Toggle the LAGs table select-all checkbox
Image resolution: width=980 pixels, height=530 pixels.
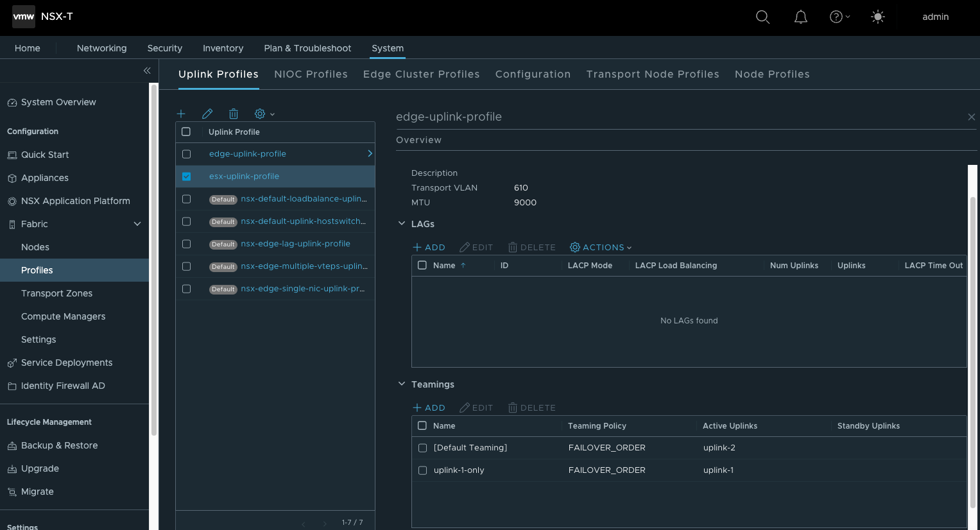coord(422,265)
